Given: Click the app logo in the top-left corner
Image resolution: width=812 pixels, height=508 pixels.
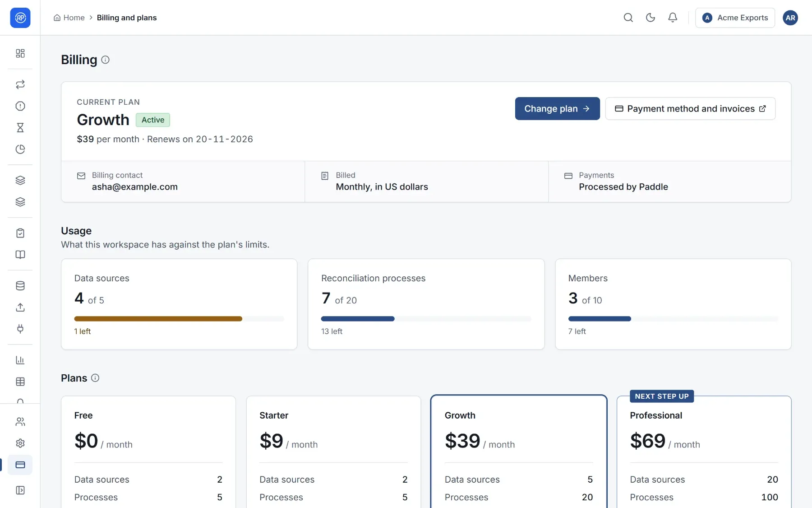Looking at the screenshot, I should click(x=20, y=18).
